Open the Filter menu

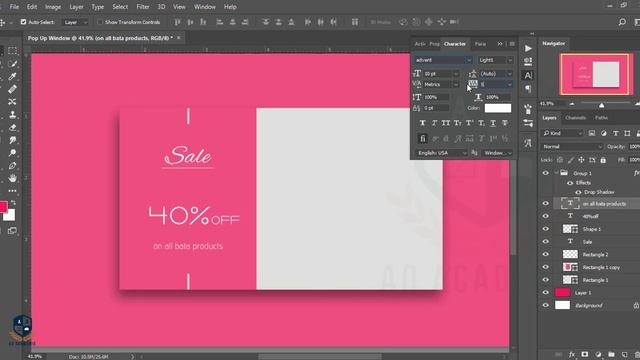point(142,7)
